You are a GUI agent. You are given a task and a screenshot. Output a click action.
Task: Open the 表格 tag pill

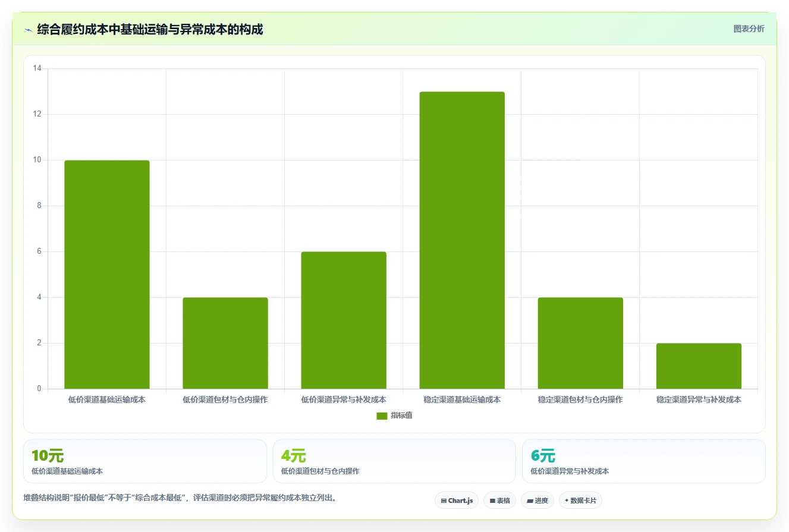[x=499, y=500]
